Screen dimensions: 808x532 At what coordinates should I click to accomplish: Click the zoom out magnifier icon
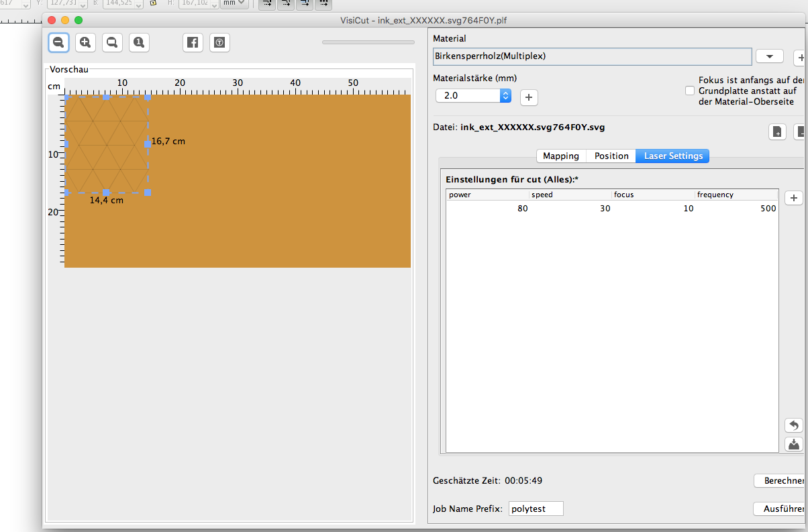[x=58, y=43]
